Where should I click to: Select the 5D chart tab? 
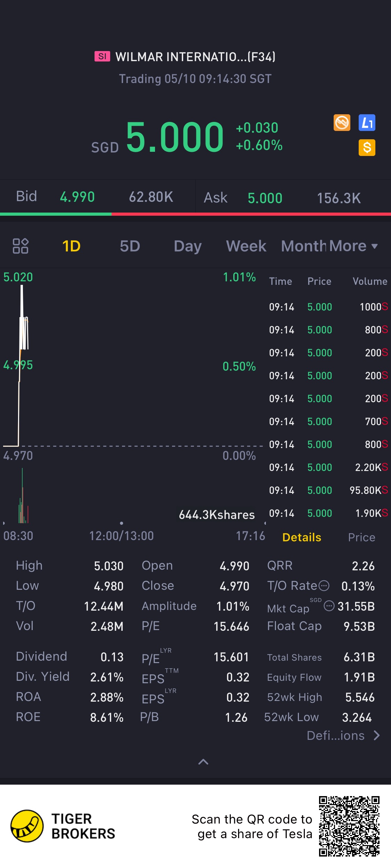click(130, 246)
